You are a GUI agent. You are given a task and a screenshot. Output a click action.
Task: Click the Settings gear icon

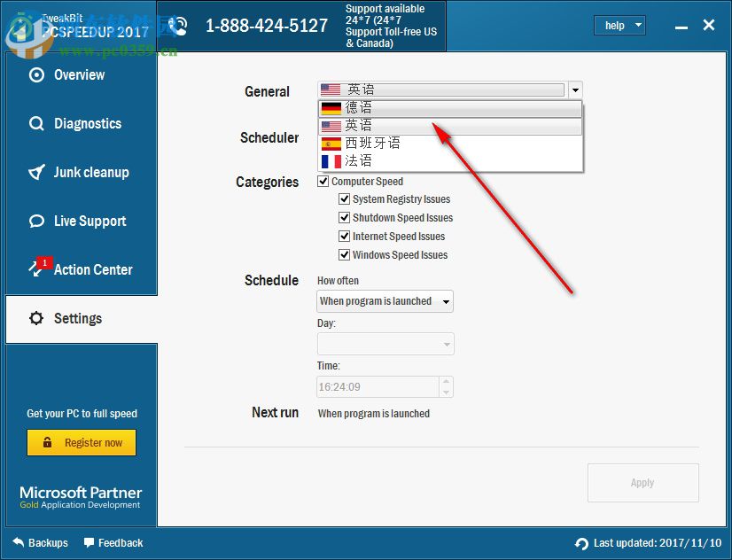point(36,318)
